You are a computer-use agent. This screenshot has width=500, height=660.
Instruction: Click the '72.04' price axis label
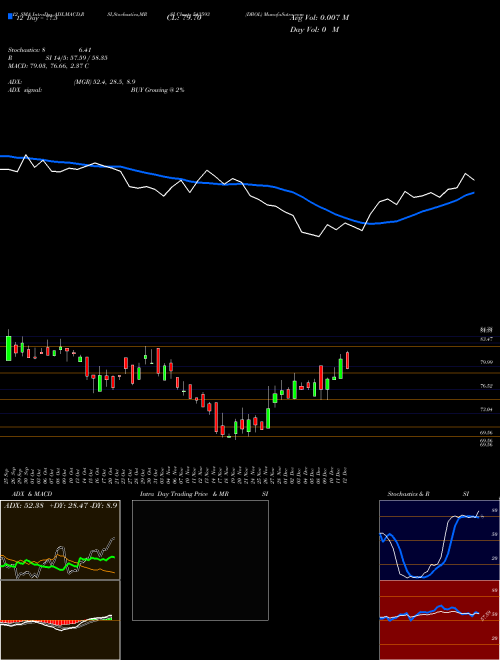pyautogui.click(x=486, y=409)
